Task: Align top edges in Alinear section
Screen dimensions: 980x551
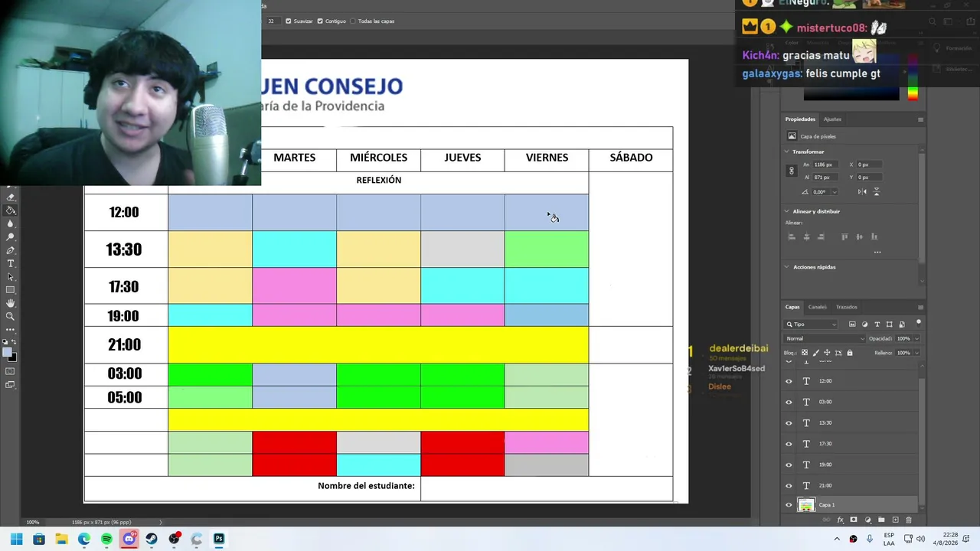Action: point(844,236)
